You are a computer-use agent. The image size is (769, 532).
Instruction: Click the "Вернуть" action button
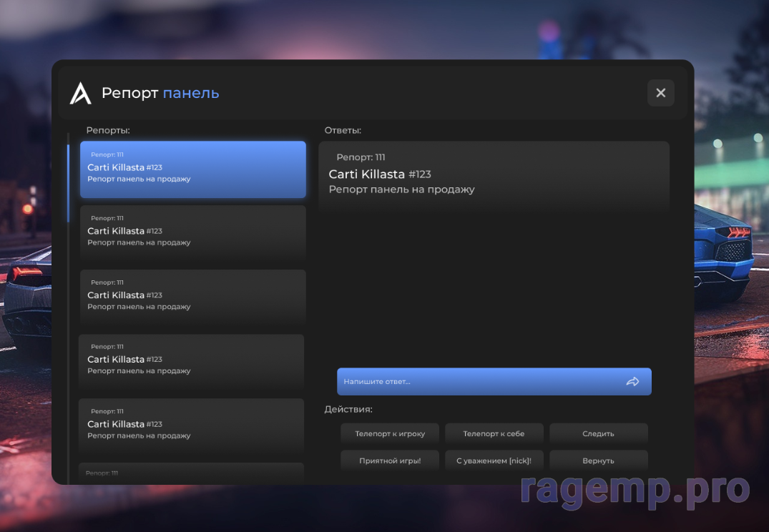(598, 460)
